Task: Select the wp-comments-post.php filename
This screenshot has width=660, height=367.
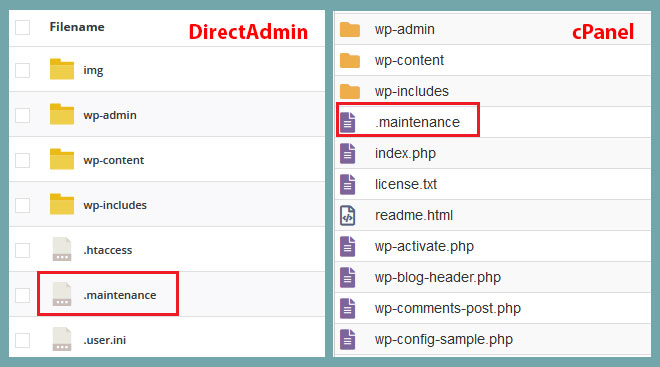Action: click(x=448, y=308)
